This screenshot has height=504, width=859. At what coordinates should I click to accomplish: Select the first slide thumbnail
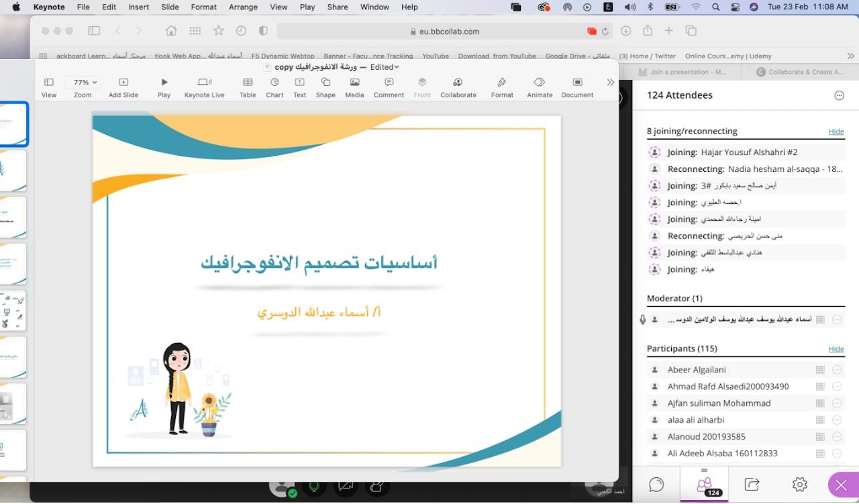point(13,124)
